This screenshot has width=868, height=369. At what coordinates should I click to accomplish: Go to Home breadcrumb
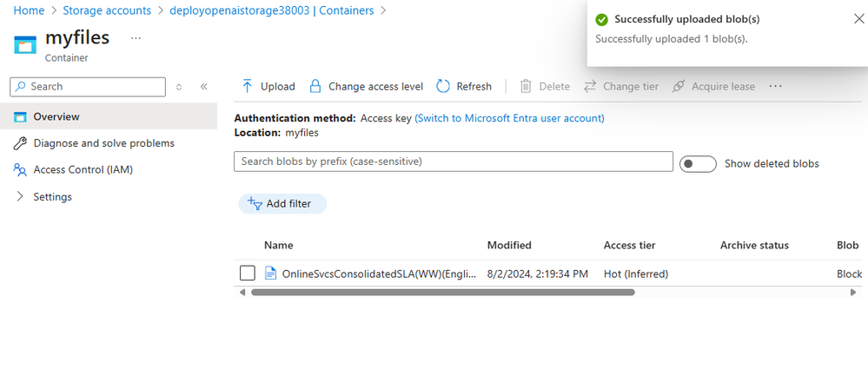(x=29, y=10)
